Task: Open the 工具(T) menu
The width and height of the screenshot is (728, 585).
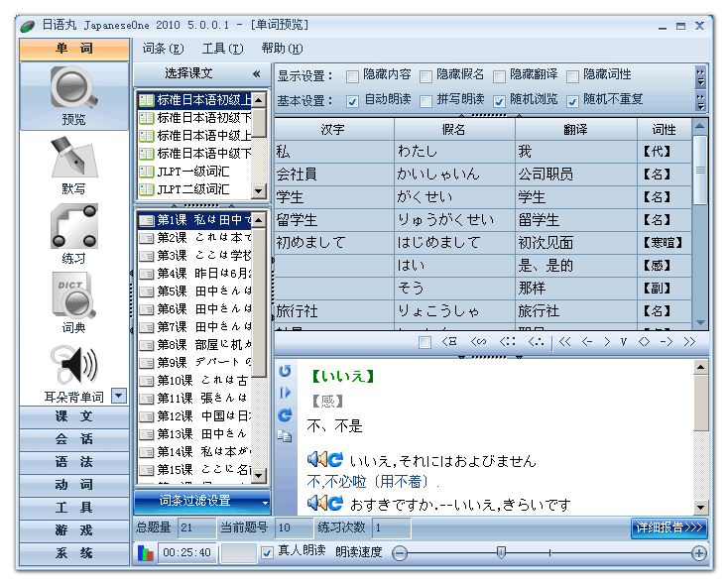Action: tap(221, 48)
